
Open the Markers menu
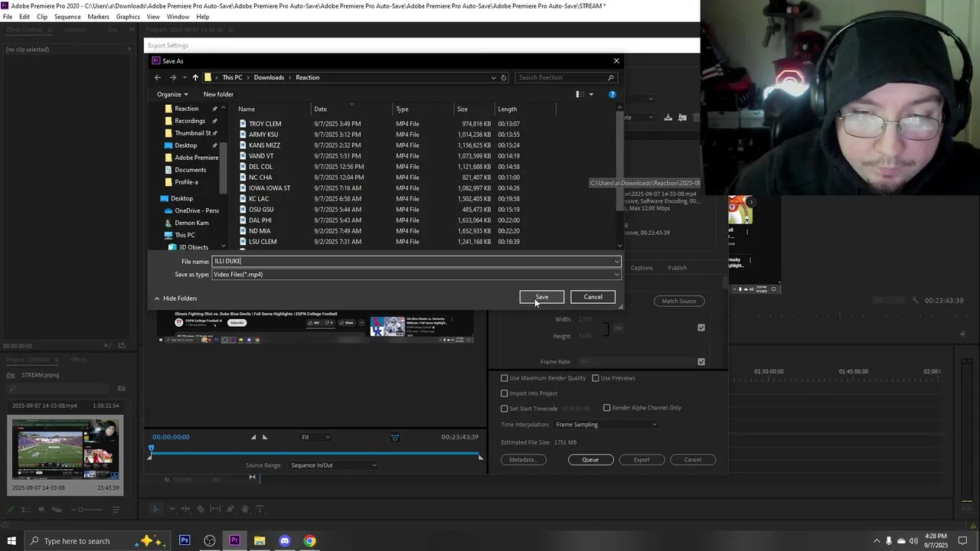(98, 17)
